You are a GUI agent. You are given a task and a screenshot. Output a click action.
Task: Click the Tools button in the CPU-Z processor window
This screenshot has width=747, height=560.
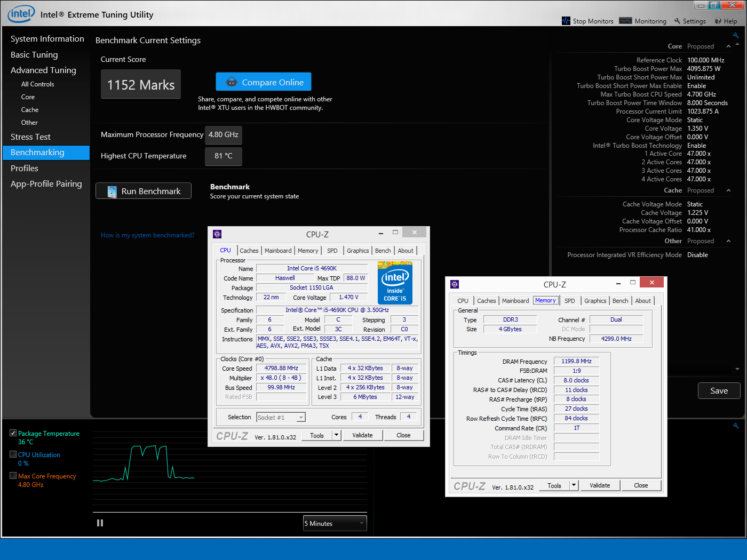coord(317,435)
